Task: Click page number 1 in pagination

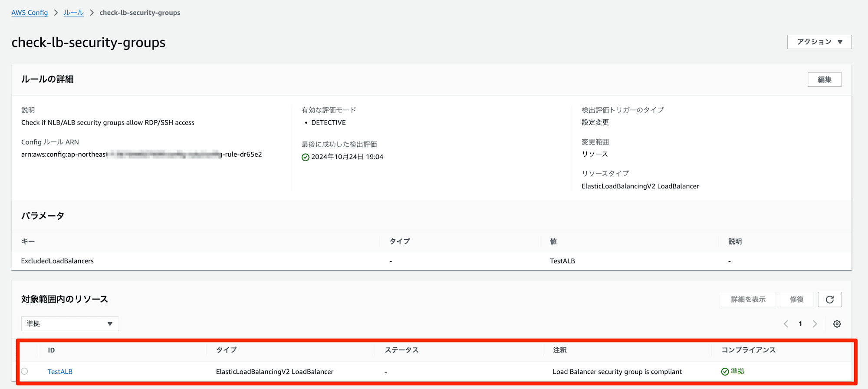Action: click(800, 324)
